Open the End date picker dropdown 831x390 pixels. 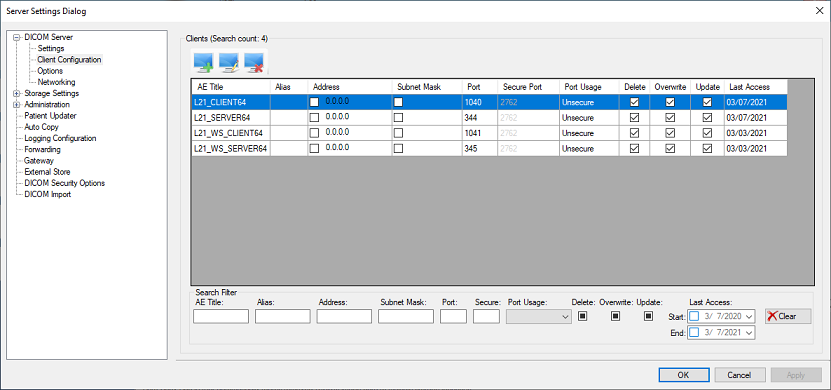(748, 333)
